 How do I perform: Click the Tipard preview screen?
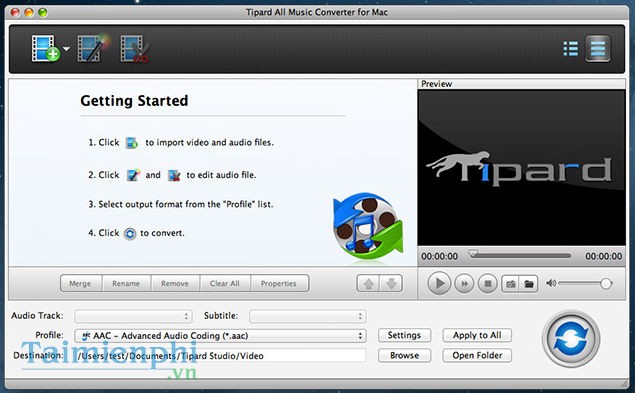522,168
